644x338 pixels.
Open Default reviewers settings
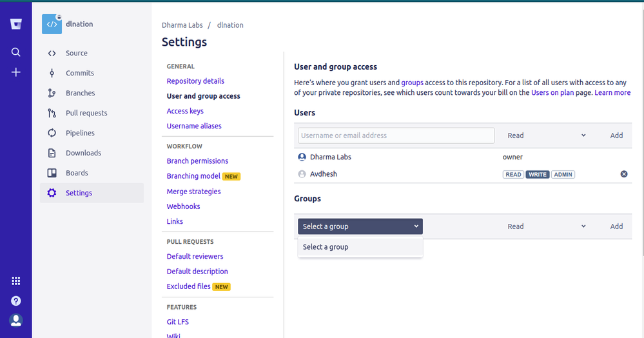(x=195, y=256)
